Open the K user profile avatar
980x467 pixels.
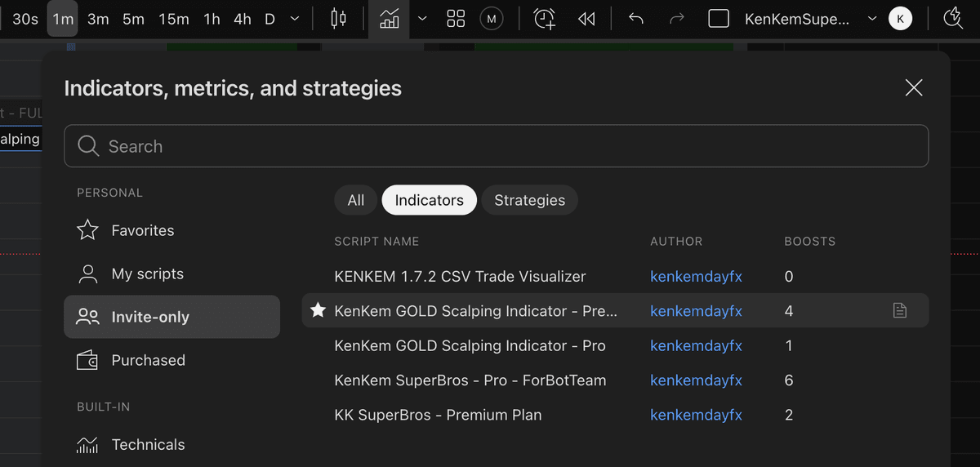(x=901, y=19)
